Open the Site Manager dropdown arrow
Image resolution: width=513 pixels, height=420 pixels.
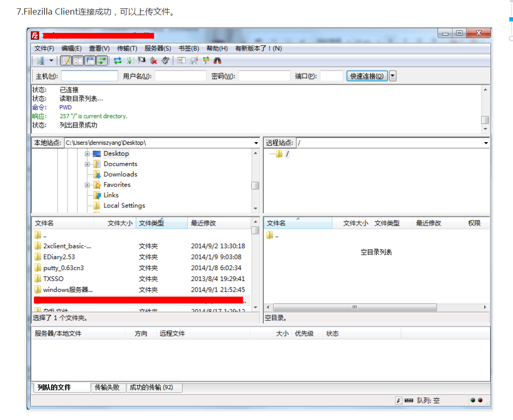(51, 61)
